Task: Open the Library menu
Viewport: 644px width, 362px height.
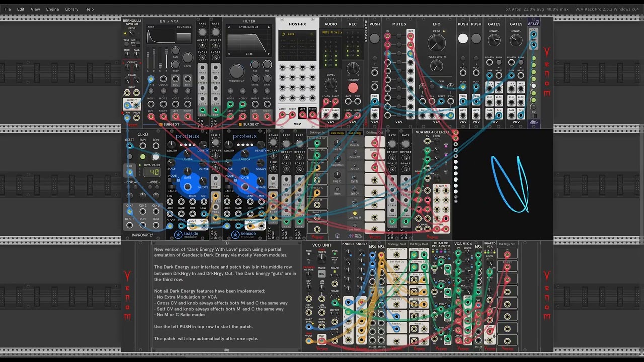Action: click(72, 9)
